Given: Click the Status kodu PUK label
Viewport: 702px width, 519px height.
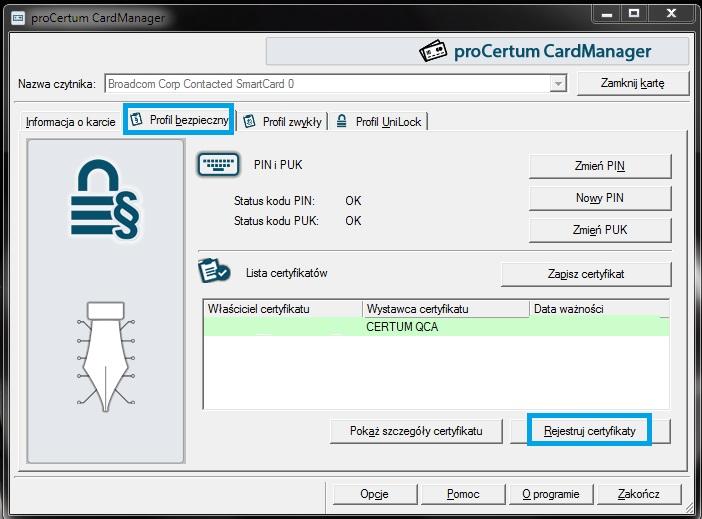Looking at the screenshot, I should tap(276, 221).
